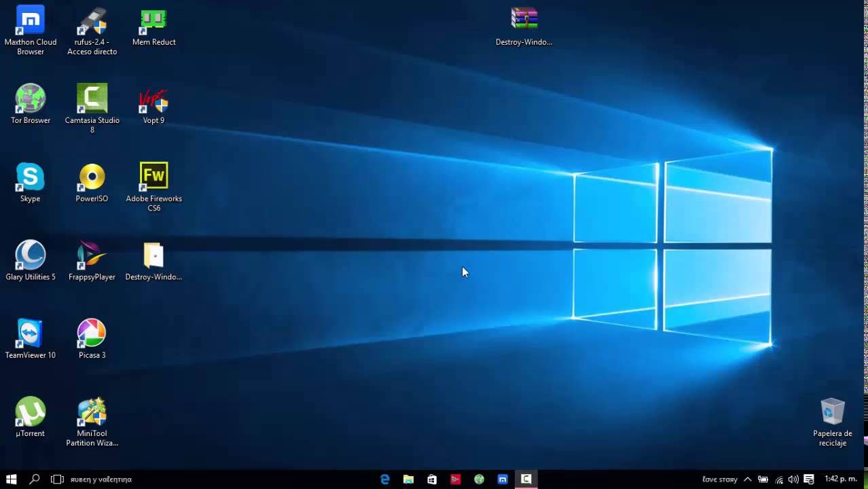Open the red player app in taskbar

coord(455,479)
